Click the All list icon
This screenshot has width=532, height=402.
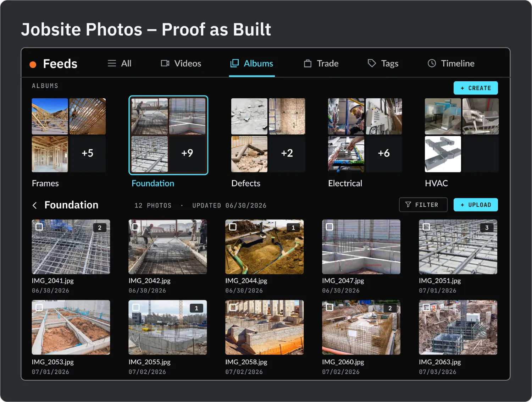[x=112, y=64]
